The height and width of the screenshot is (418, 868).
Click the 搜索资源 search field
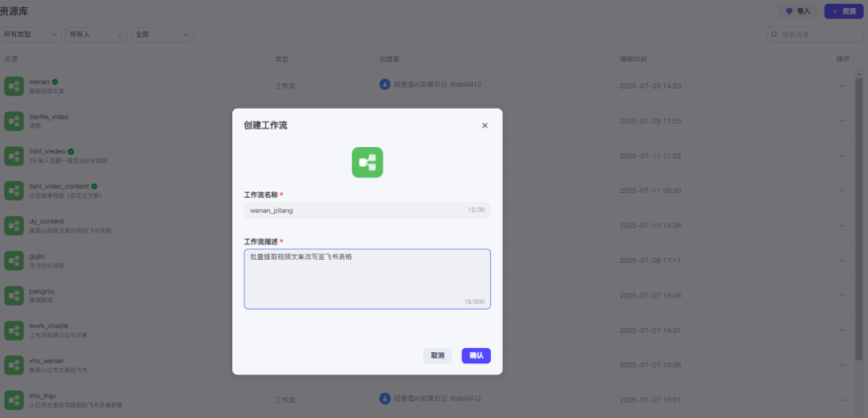(815, 35)
